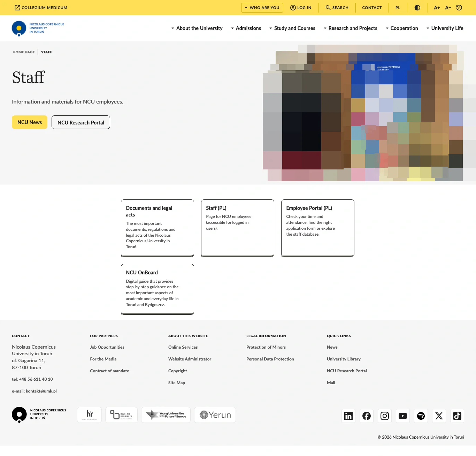Click the Yerun logo badge
This screenshot has height=456, width=476.
click(x=215, y=415)
